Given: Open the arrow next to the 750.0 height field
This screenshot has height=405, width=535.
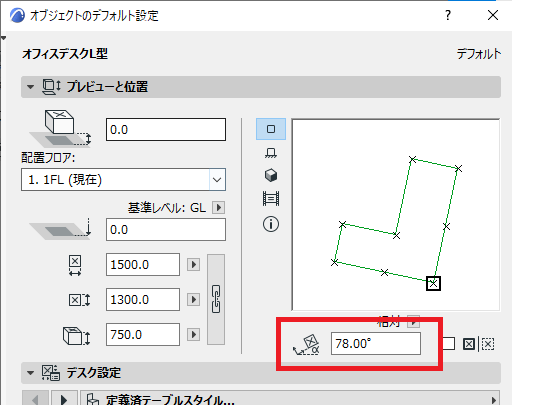Looking at the screenshot, I should click(193, 334).
